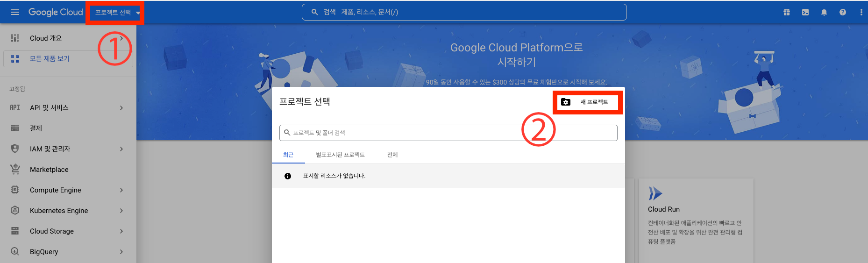Expand the IAM 및 관리자 submenu chevron

[x=121, y=149]
